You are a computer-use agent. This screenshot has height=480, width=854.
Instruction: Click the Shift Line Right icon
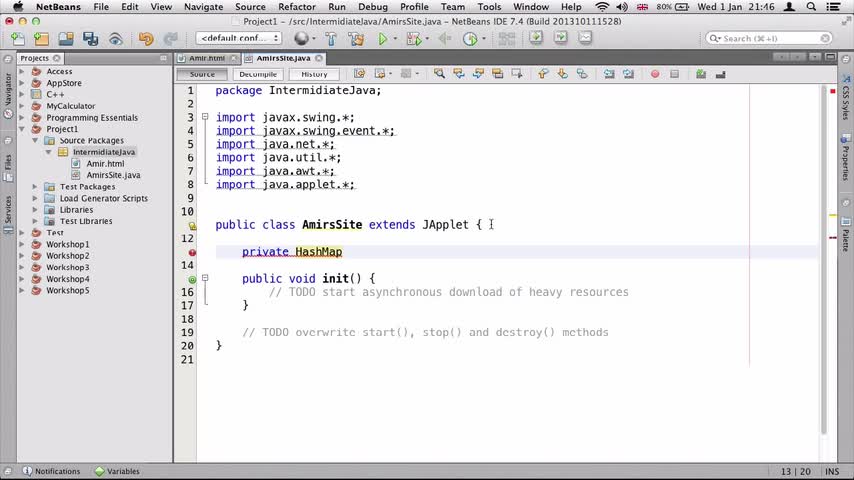pyautogui.click(x=628, y=74)
